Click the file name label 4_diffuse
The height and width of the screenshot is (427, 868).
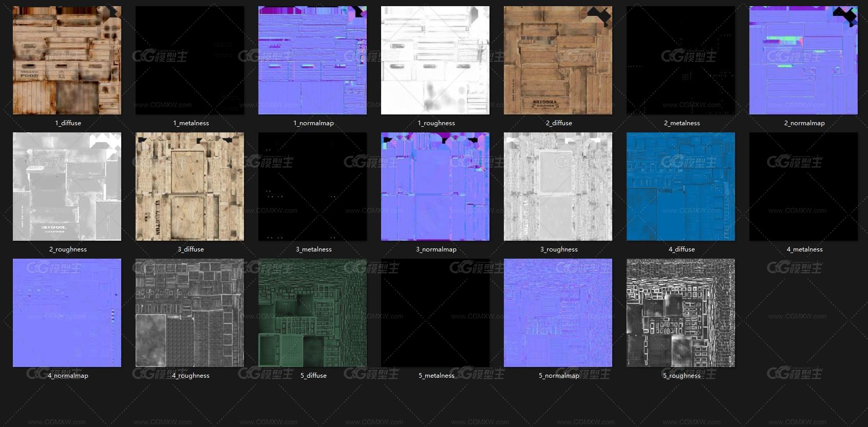coord(682,249)
